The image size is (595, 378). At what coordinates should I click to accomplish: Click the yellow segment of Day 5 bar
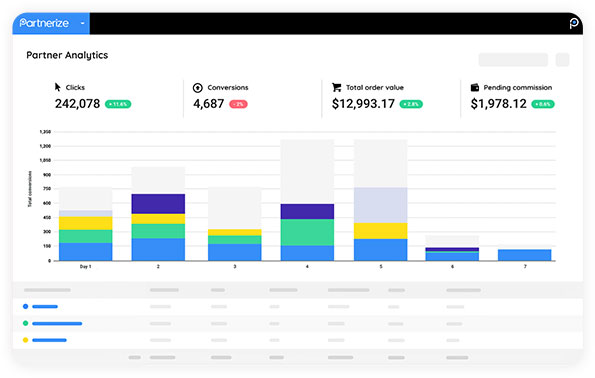[x=381, y=231]
